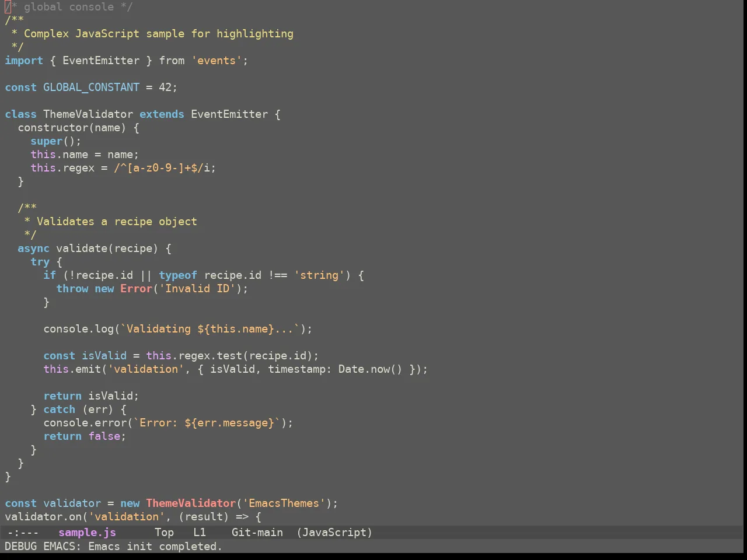
Task: Click the L1 line number indicator
Action: (200, 532)
